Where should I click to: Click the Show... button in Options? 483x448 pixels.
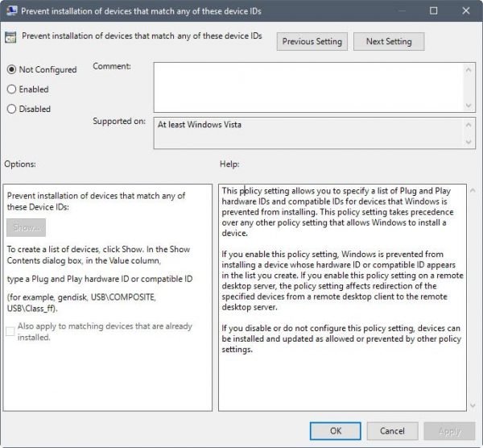[x=27, y=227]
